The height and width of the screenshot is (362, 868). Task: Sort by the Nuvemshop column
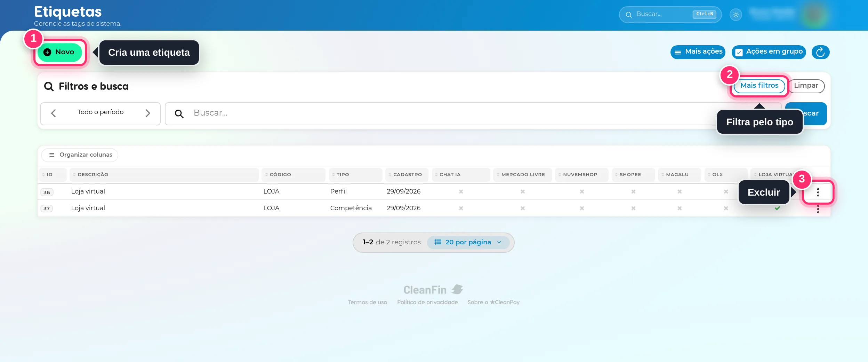[582, 175]
